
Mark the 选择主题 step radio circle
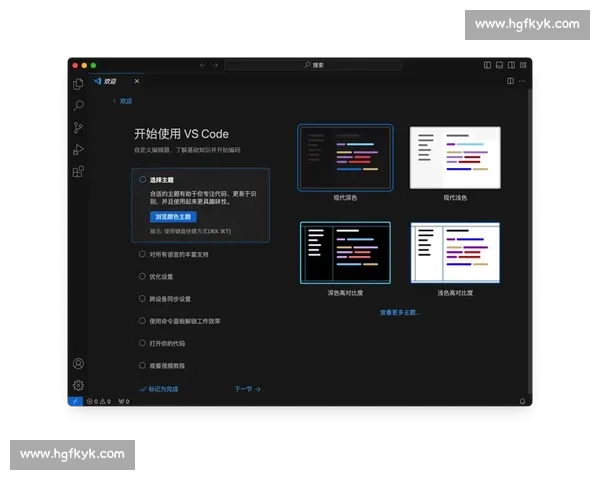(142, 179)
